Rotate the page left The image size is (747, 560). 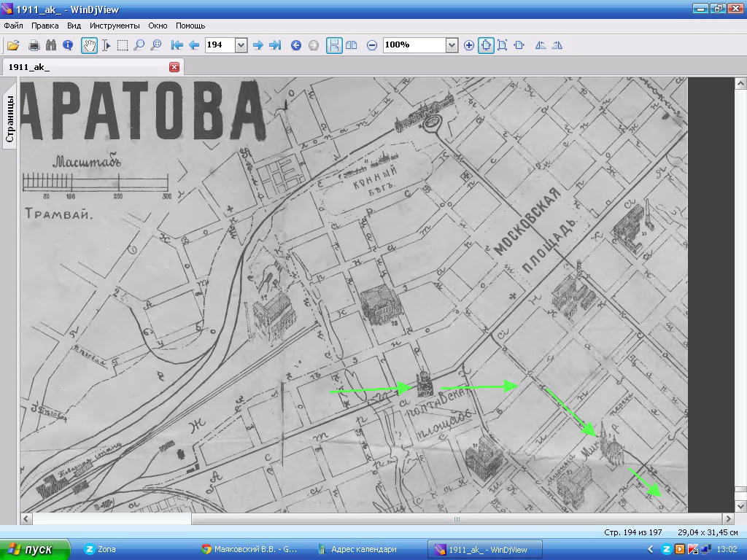click(541, 45)
